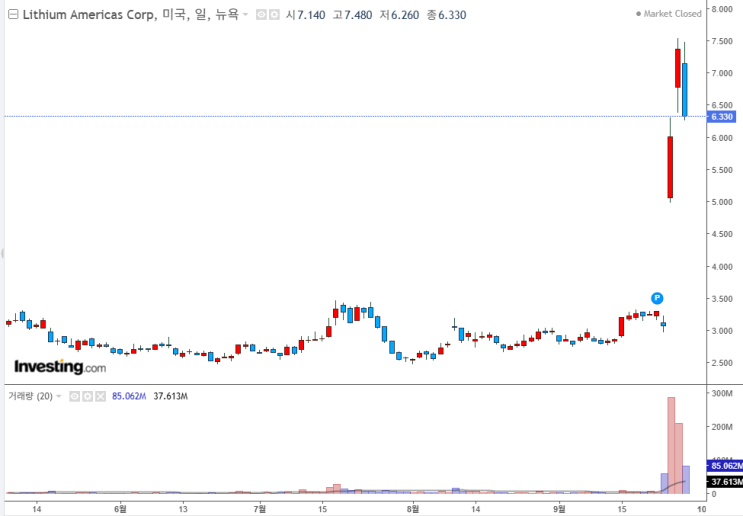The width and height of the screenshot is (743, 516).
Task: Click the large red candlestick from 5.000 to 6.000
Action: tap(670, 167)
